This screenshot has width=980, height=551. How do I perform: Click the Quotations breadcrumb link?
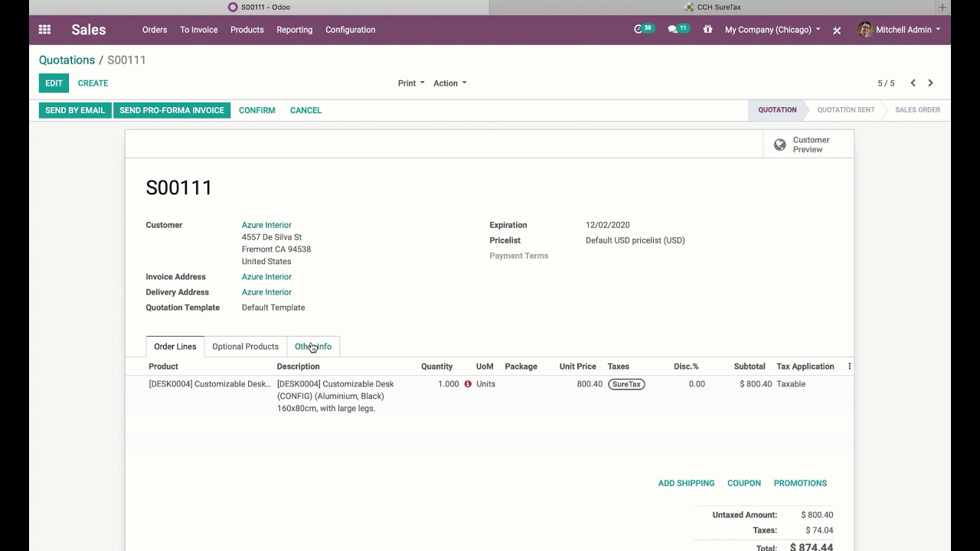point(67,60)
